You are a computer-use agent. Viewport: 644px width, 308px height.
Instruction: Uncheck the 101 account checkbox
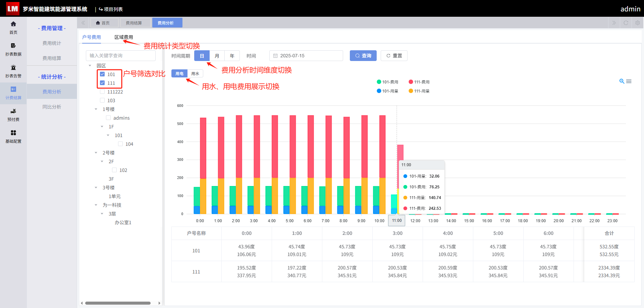click(x=102, y=74)
